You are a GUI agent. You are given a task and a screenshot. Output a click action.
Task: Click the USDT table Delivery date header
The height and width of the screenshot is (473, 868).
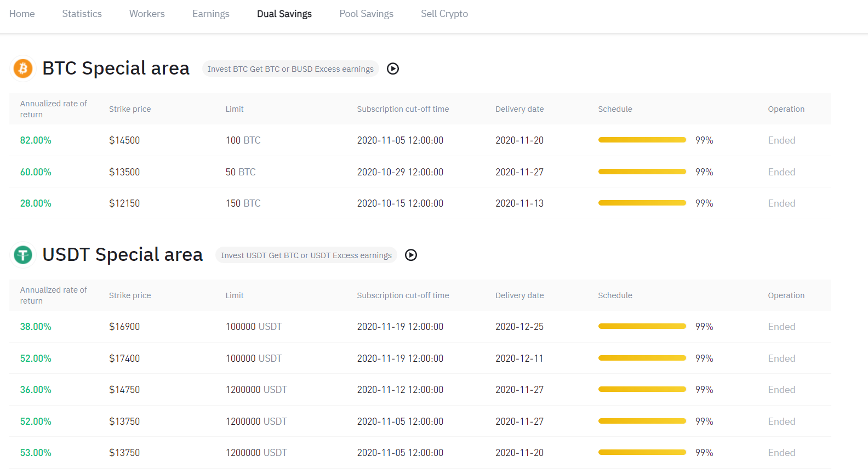coord(519,295)
